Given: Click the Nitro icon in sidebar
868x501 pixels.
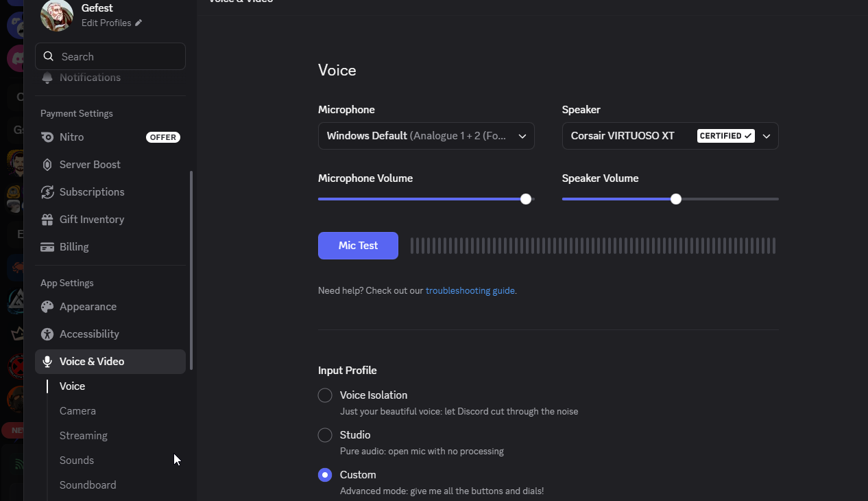Looking at the screenshot, I should tap(47, 137).
